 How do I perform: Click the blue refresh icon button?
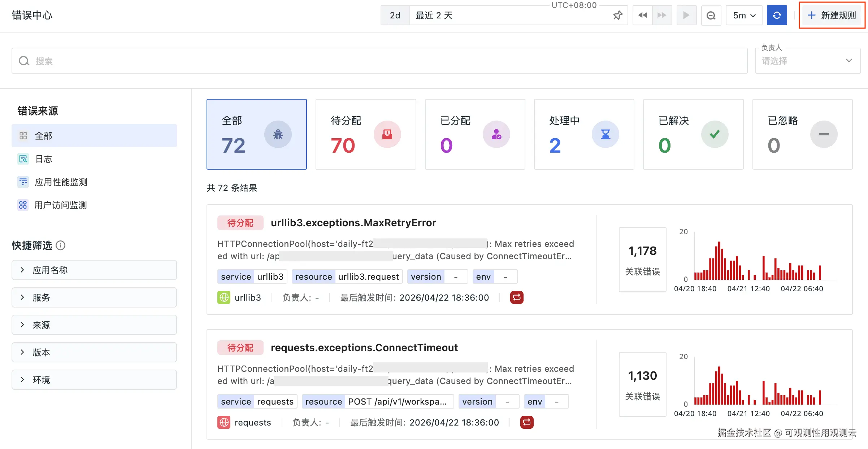coord(777,15)
